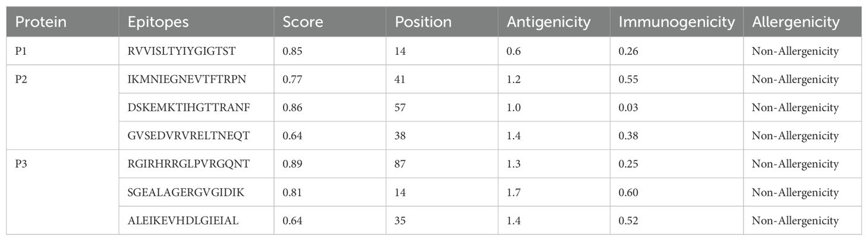
Task: Select epitope GVSEDVRVRELTNEQT
Action: [x=184, y=136]
